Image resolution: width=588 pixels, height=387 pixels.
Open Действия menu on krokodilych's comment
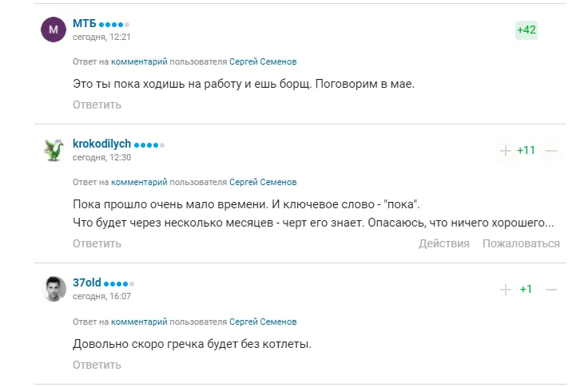coord(444,243)
